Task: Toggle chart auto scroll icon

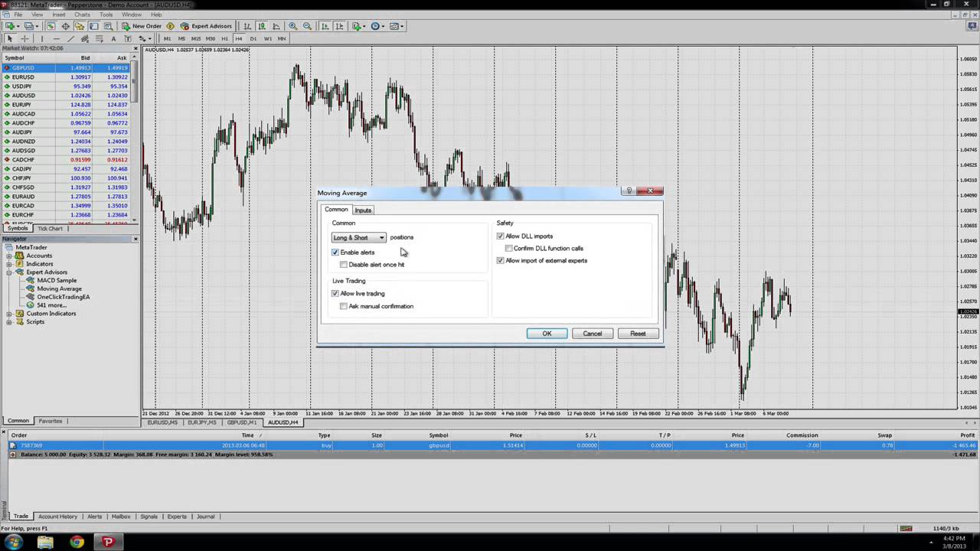Action: click(325, 26)
